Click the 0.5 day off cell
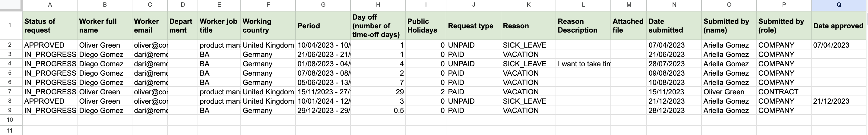The width and height of the screenshot is (868, 135). pos(378,110)
